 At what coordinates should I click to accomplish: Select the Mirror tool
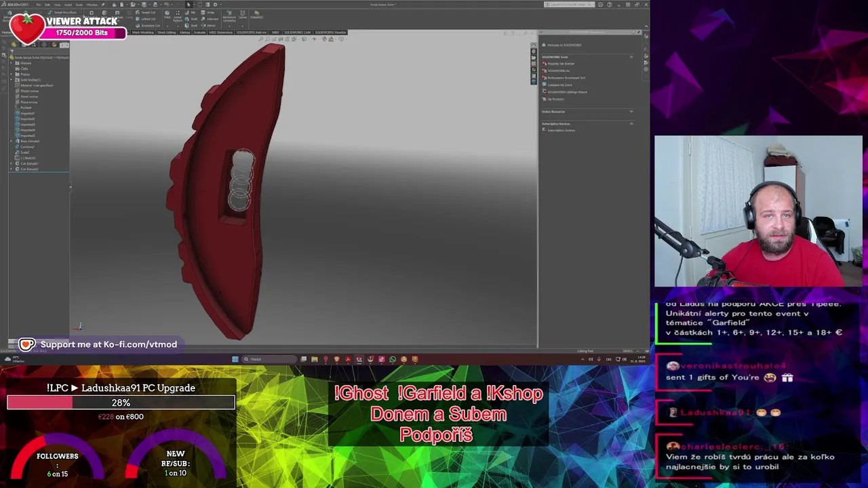[x=208, y=26]
